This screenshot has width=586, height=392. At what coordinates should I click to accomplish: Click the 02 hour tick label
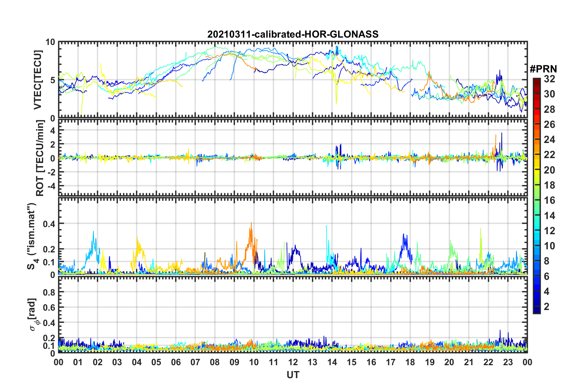98,362
